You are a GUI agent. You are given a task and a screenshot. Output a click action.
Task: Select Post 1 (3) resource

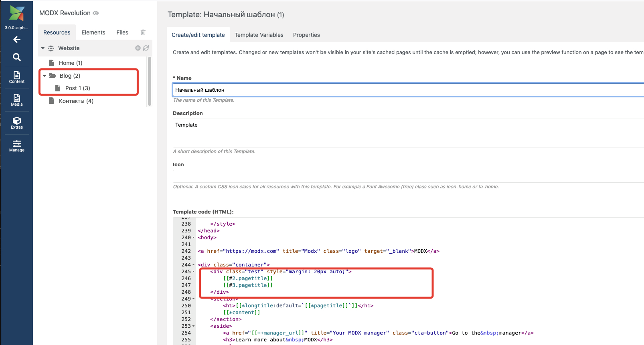78,88
